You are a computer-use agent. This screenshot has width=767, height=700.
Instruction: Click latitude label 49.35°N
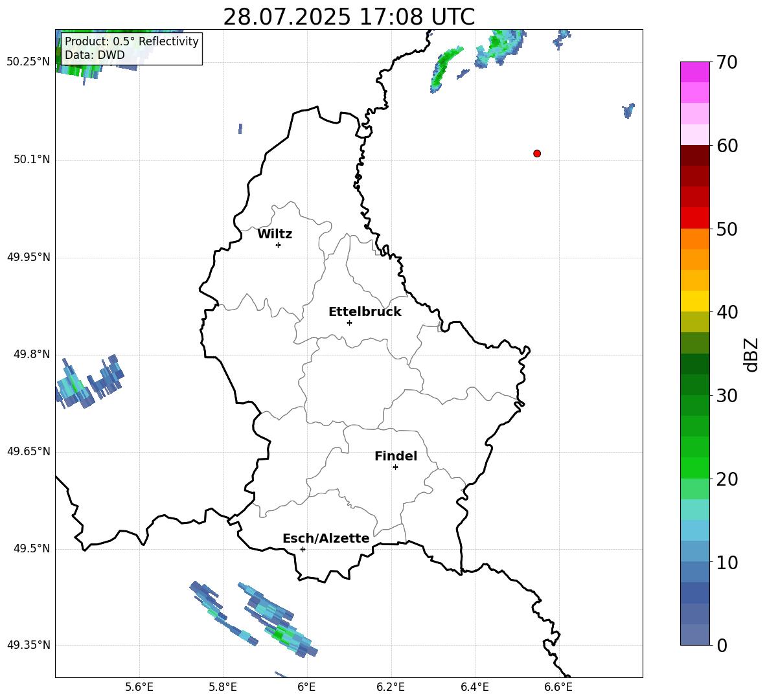29,645
